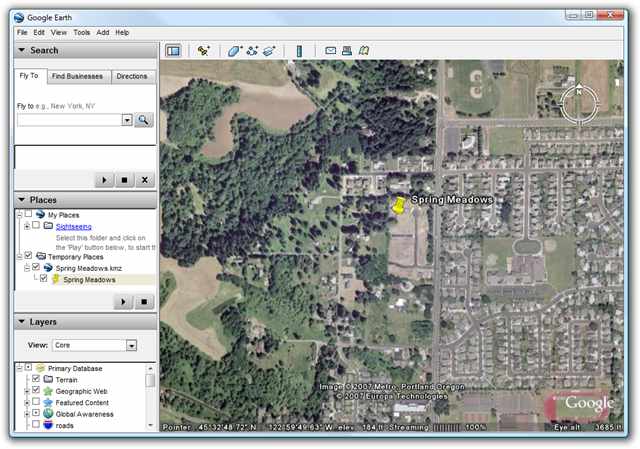Open the View menu
Viewport: 640px width, 449px height.
tap(58, 33)
